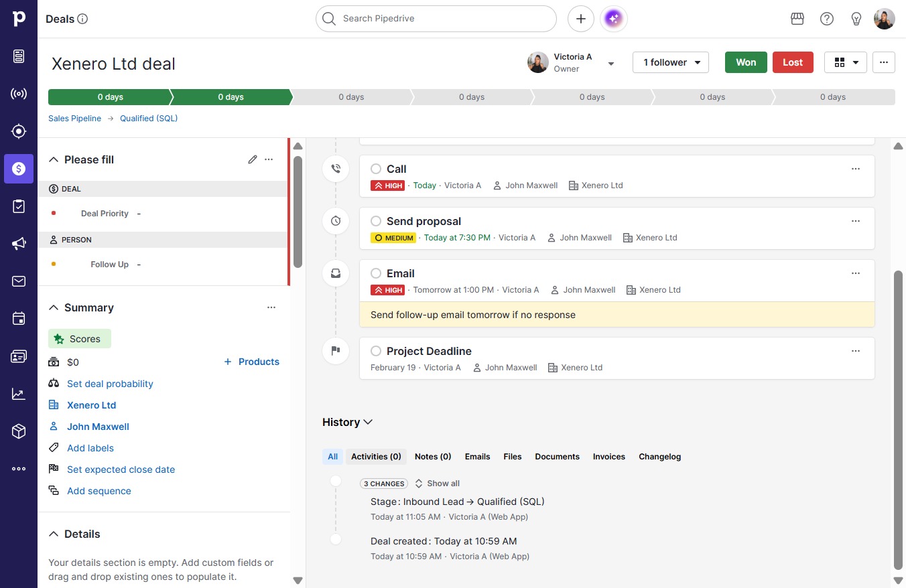
Task: Open John Maxwell contact link in Summary
Action: point(98,427)
